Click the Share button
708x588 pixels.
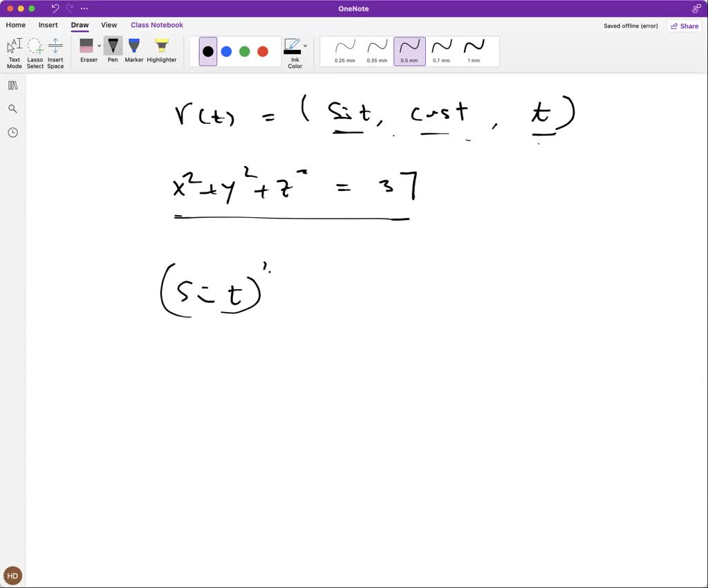[684, 26]
